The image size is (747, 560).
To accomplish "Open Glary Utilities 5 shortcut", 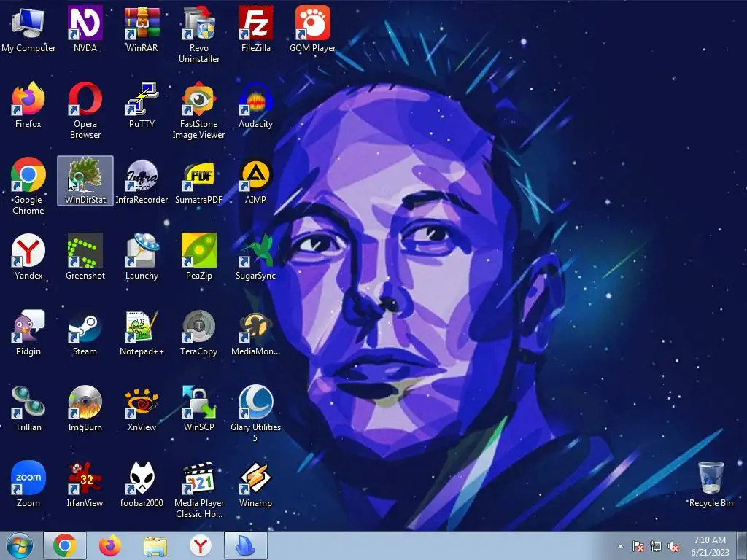I will click(x=256, y=413).
